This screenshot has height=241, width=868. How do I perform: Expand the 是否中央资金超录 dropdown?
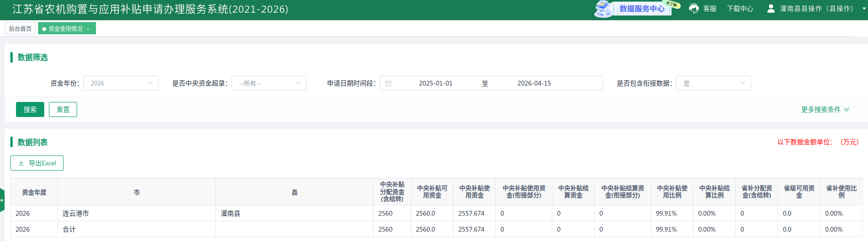point(269,83)
